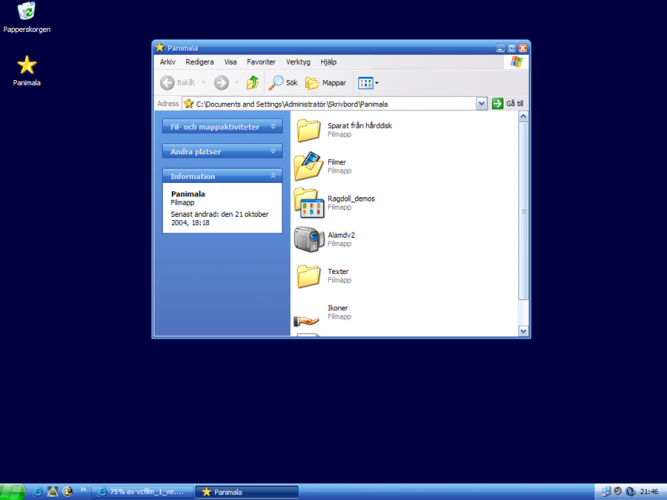Open the address bar dropdown arrow
This screenshot has width=667, height=500.
point(482,103)
